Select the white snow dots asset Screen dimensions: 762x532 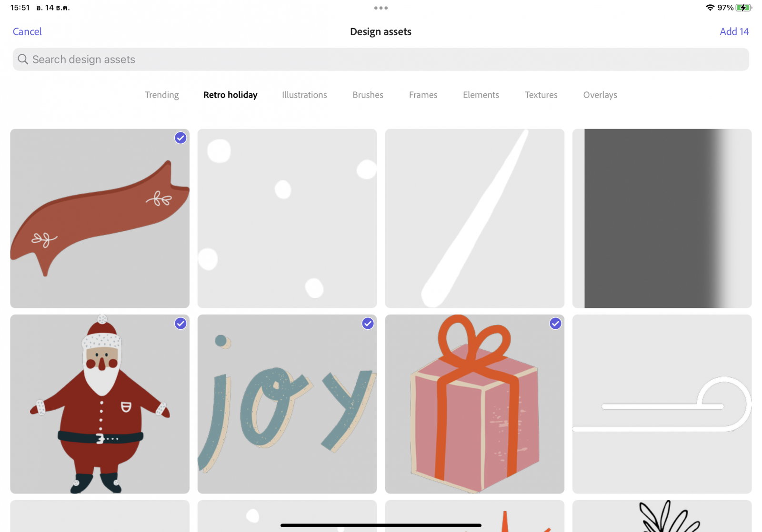287,218
